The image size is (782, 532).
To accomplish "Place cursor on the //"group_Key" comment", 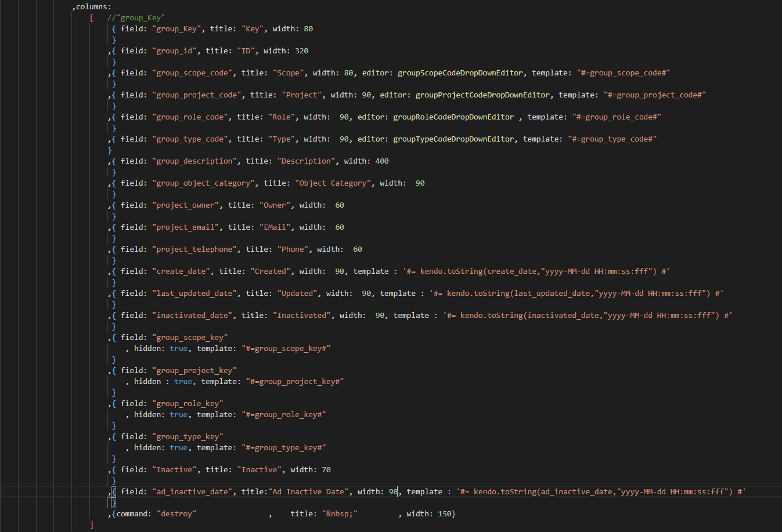I will [x=136, y=18].
